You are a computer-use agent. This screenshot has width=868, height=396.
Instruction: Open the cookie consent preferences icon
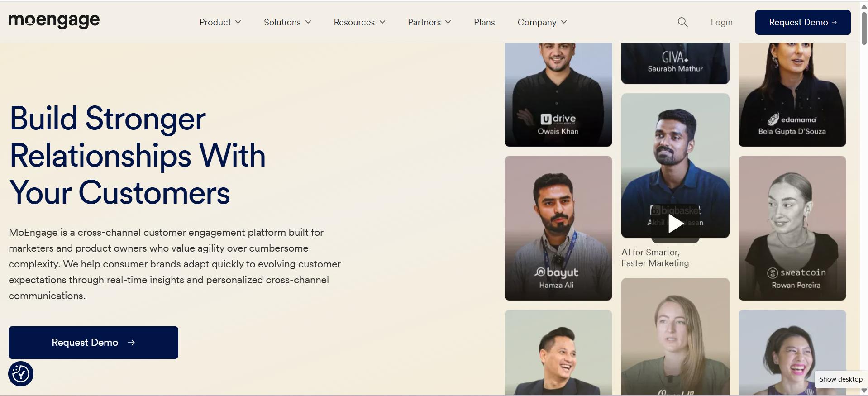coord(21,374)
